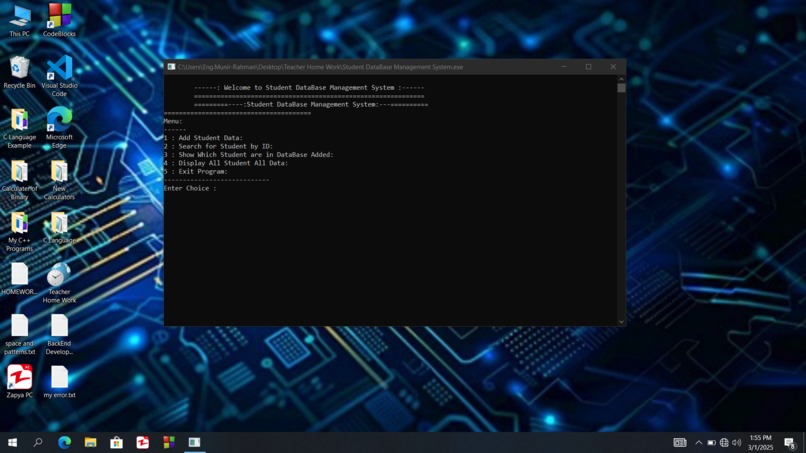Check the battery status icon
The image size is (806, 453).
tap(711, 442)
